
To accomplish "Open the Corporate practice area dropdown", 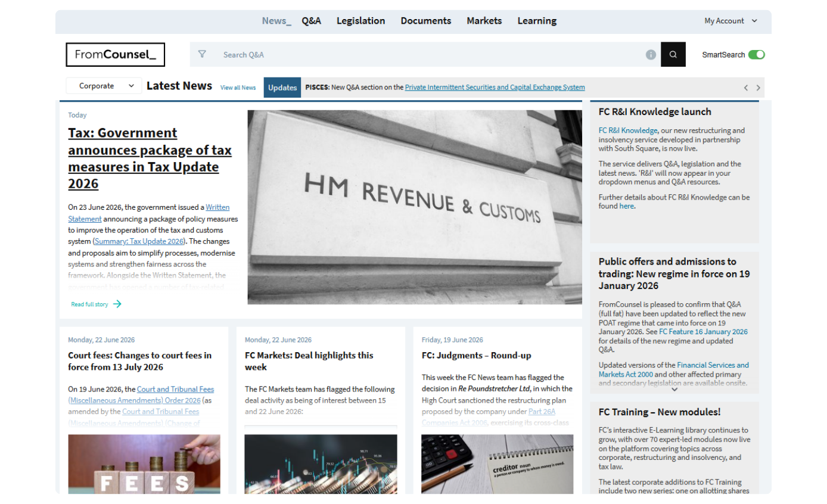I will pos(104,86).
